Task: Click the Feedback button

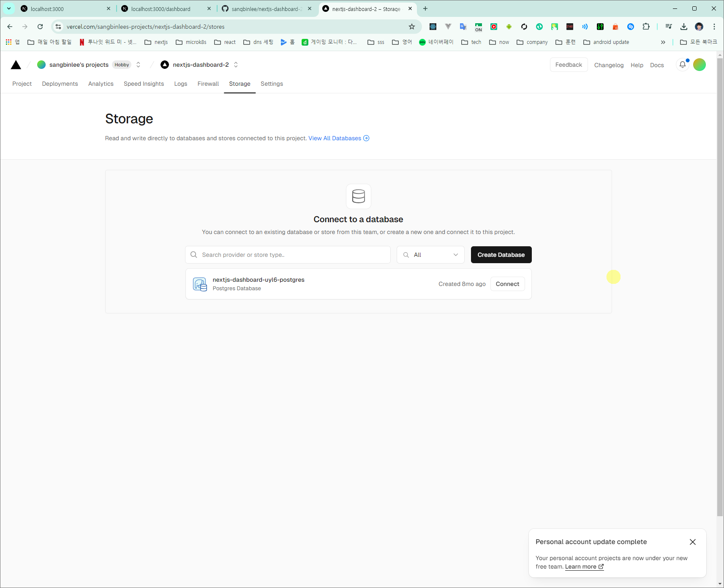Action: [x=569, y=65]
